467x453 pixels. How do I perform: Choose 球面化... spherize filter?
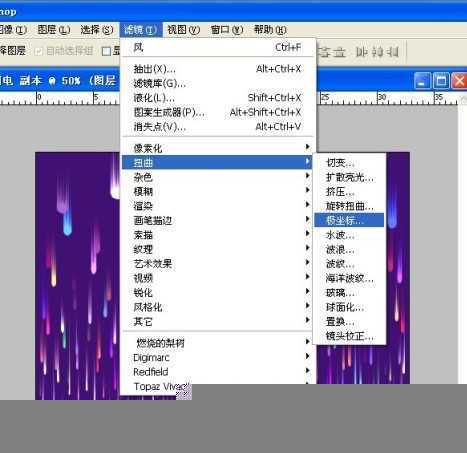point(349,307)
